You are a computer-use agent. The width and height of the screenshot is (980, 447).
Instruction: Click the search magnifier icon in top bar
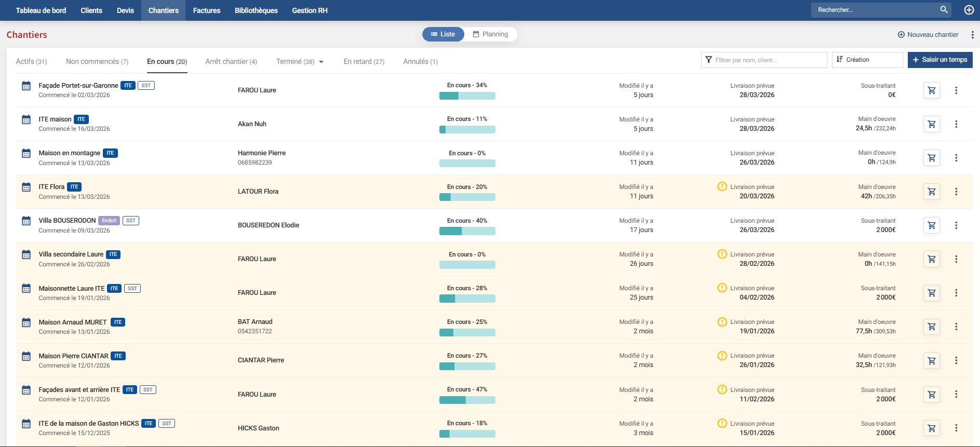pyautogui.click(x=944, y=10)
